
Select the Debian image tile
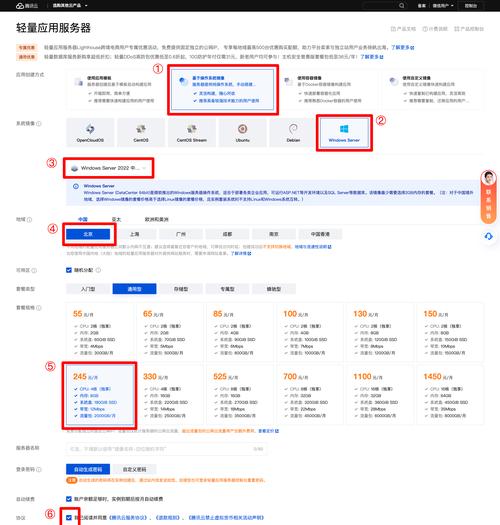click(293, 133)
